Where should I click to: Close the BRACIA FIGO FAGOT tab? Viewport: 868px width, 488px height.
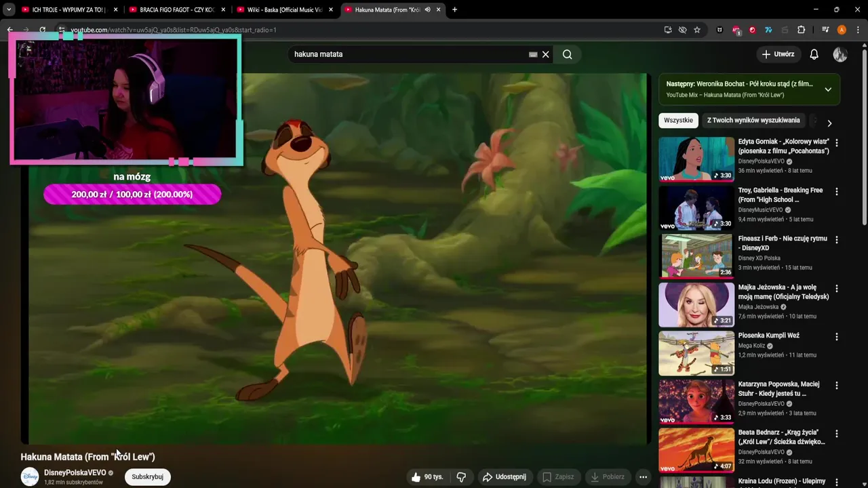point(223,9)
